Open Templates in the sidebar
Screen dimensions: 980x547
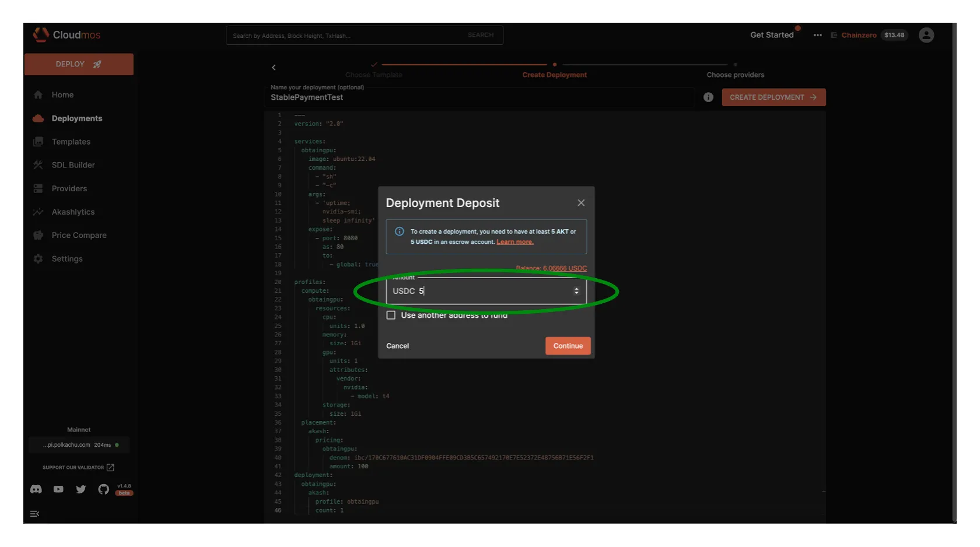(x=71, y=142)
